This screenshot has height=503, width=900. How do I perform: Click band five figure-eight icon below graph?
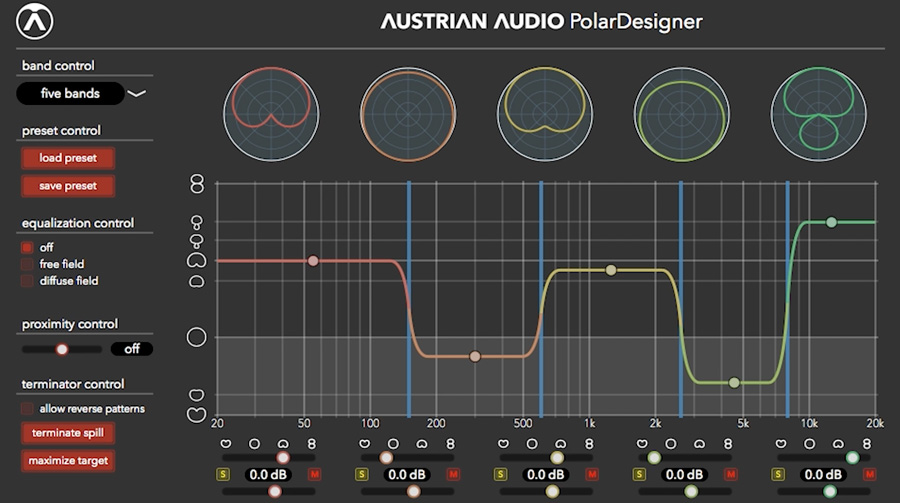(867, 444)
